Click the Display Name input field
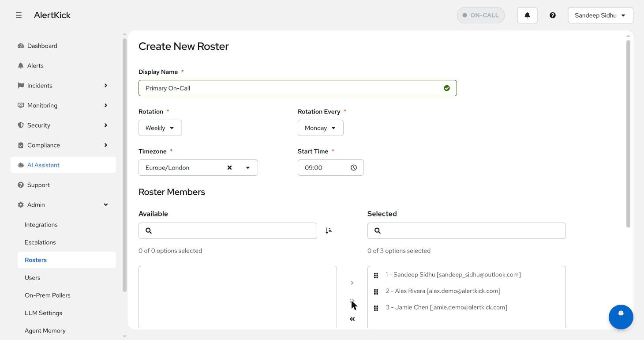The height and width of the screenshot is (340, 644). pyautogui.click(x=298, y=88)
